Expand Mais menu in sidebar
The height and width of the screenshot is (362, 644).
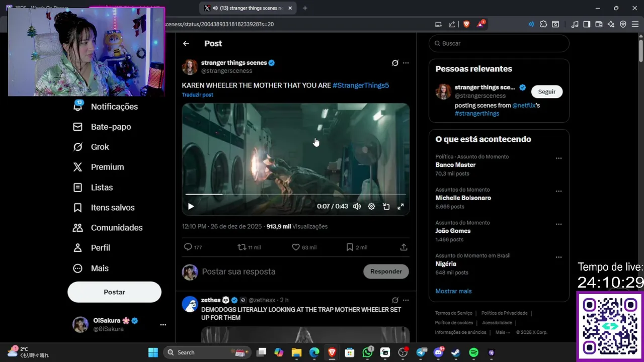[91, 268]
